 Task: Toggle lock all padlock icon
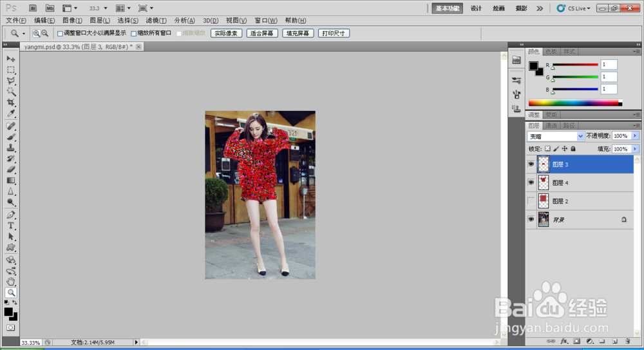573,148
